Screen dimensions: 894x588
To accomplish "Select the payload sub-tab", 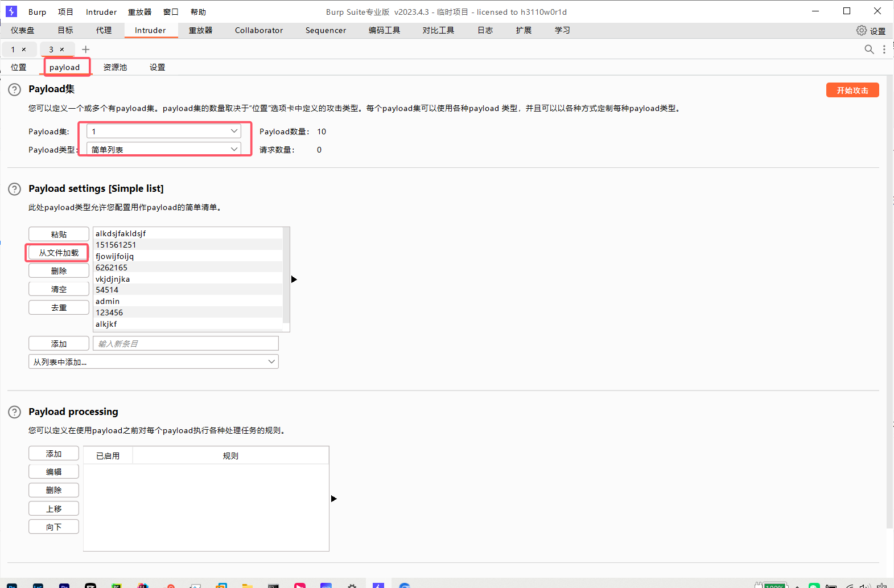I will coord(65,67).
